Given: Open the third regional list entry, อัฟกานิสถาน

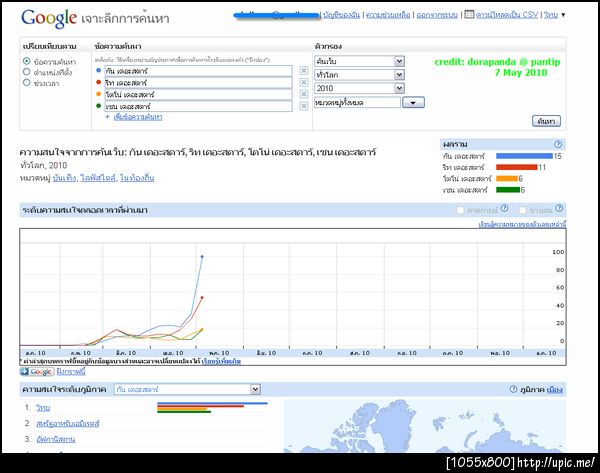Looking at the screenshot, I should [x=55, y=439].
